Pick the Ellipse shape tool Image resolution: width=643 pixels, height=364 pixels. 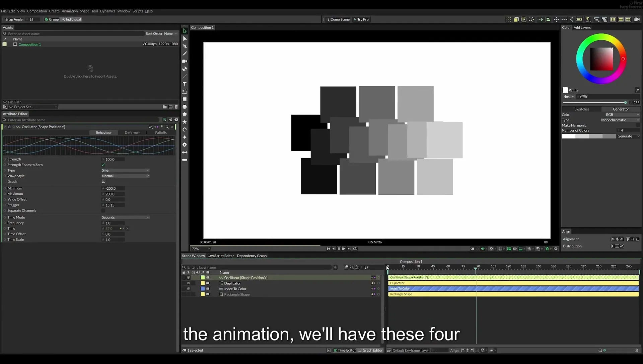(185, 107)
